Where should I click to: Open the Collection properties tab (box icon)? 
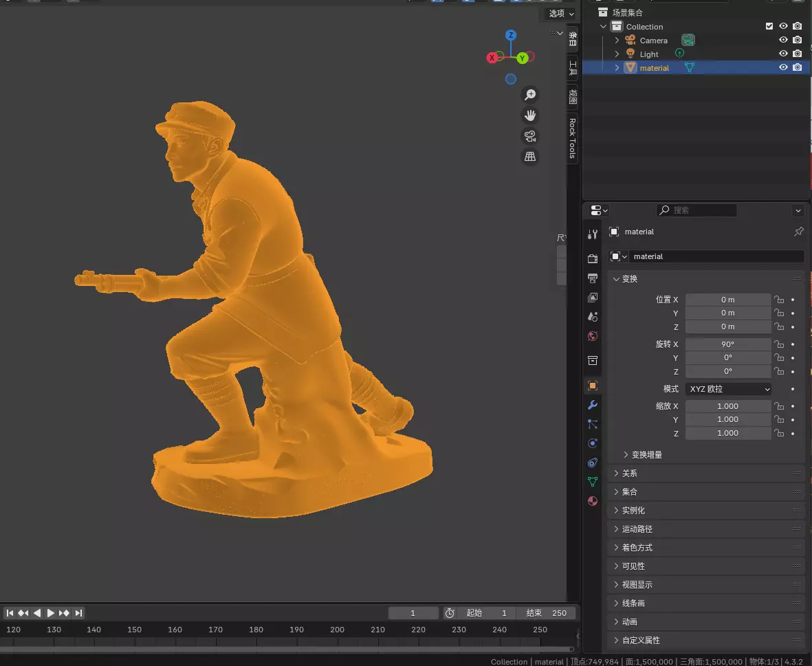point(593,361)
